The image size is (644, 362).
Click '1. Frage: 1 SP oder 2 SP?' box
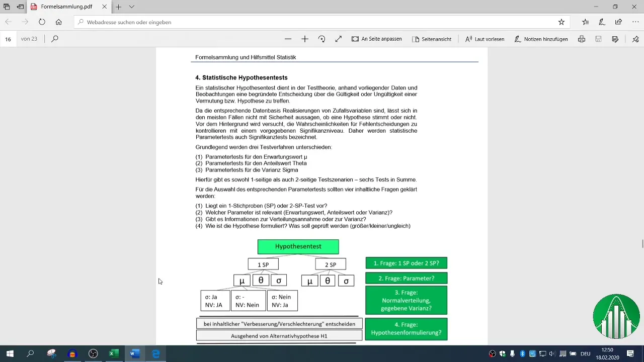406,263
